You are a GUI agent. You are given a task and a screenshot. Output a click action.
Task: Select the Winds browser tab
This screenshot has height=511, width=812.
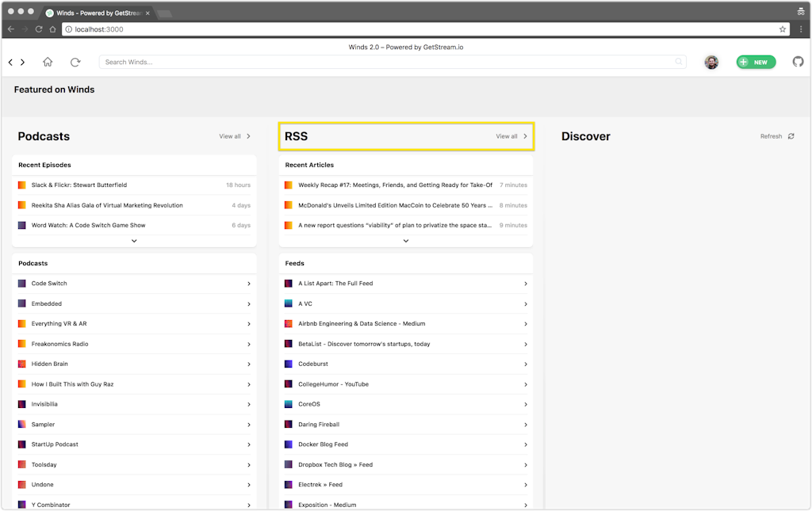pyautogui.click(x=95, y=13)
